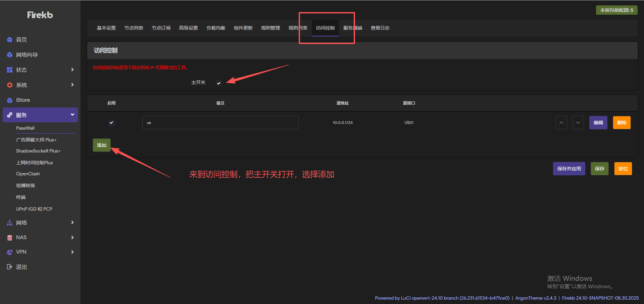Screen dimensions: 644x304
Task: Click the remark input field containing us
Action: point(220,123)
